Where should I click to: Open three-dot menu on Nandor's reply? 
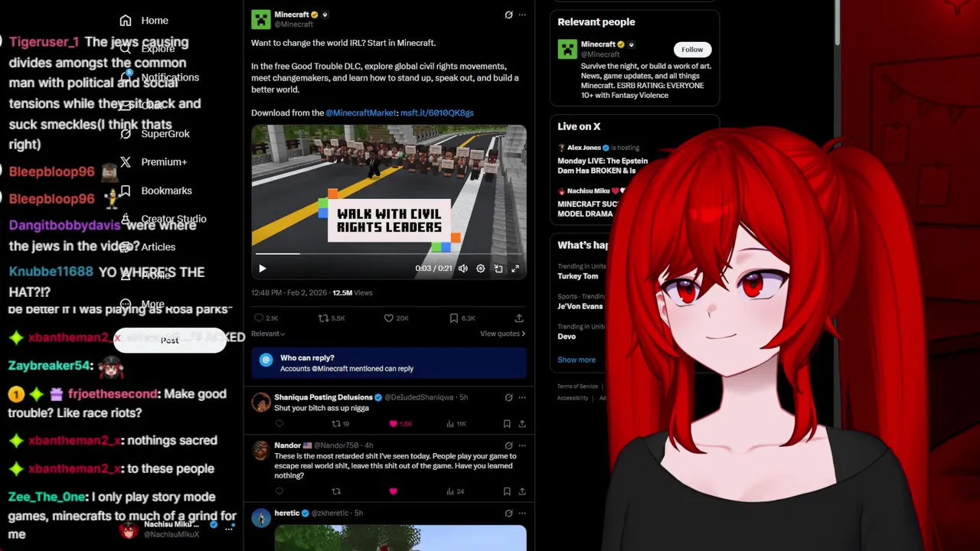coord(522,445)
